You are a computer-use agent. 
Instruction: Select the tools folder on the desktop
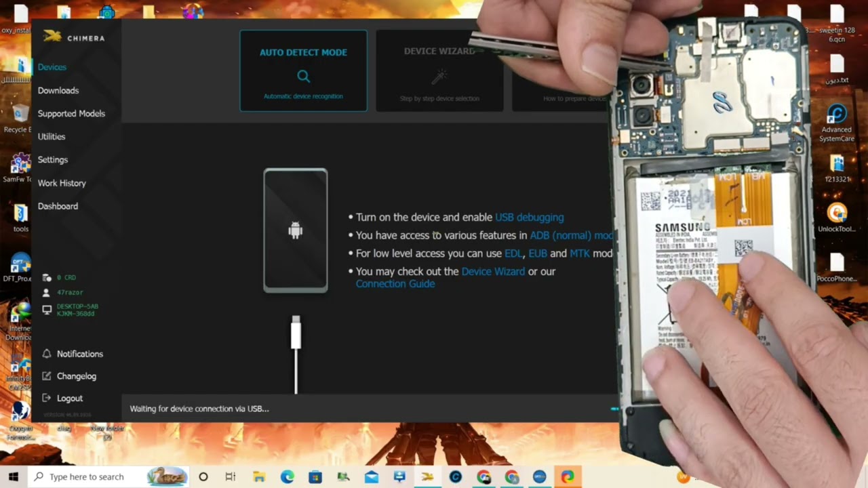click(21, 218)
